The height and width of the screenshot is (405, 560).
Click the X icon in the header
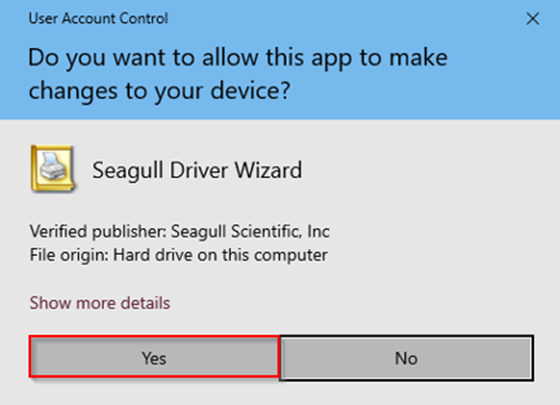(532, 19)
